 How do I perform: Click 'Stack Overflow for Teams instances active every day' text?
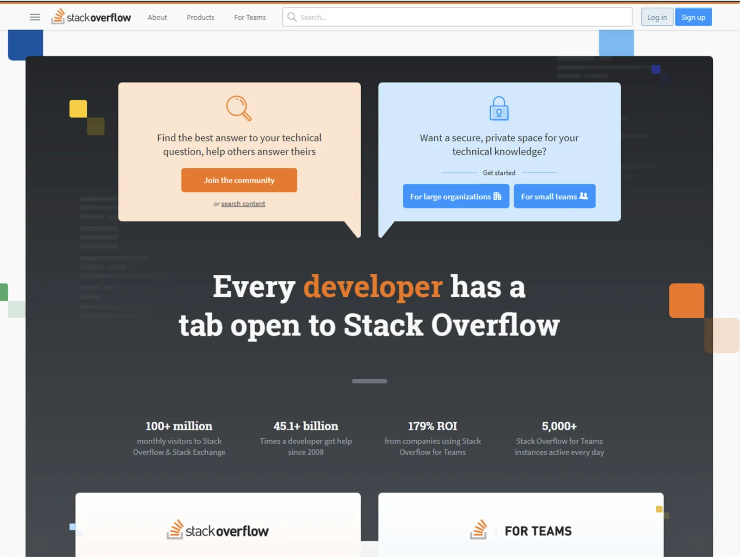point(559,447)
